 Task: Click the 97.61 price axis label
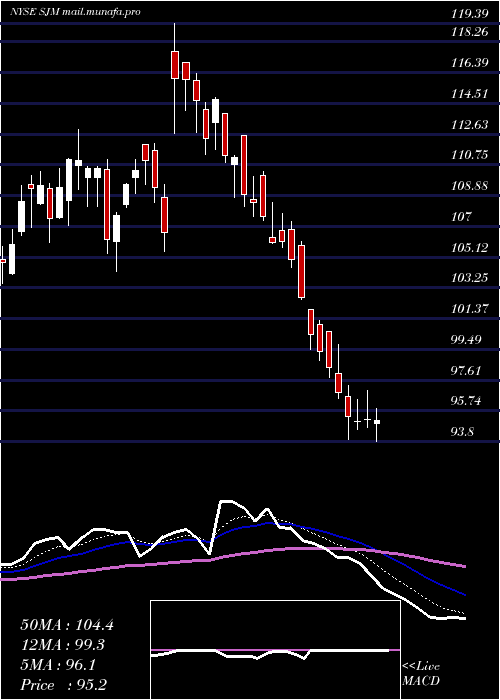coord(467,371)
